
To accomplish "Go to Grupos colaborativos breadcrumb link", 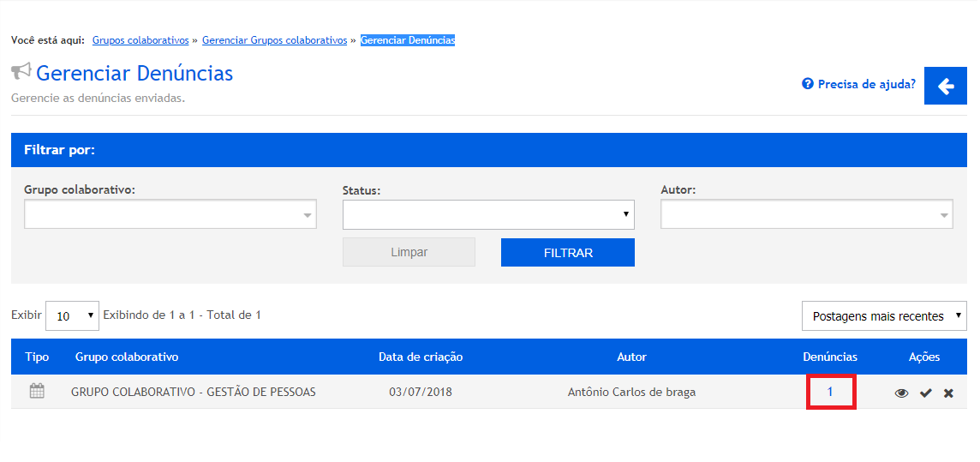I will pos(140,40).
